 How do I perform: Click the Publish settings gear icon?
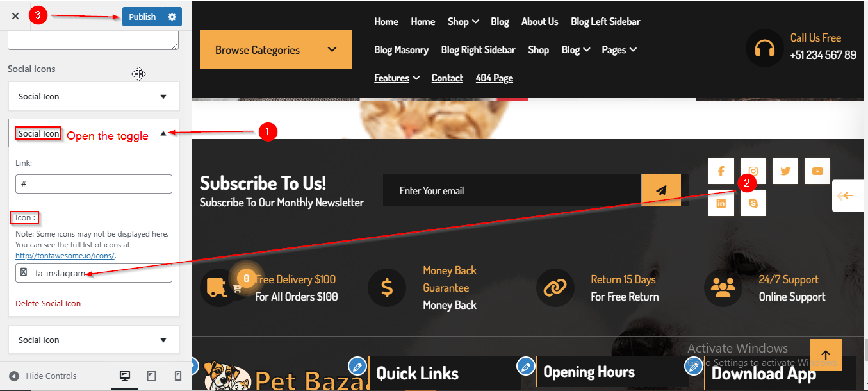pyautogui.click(x=172, y=17)
